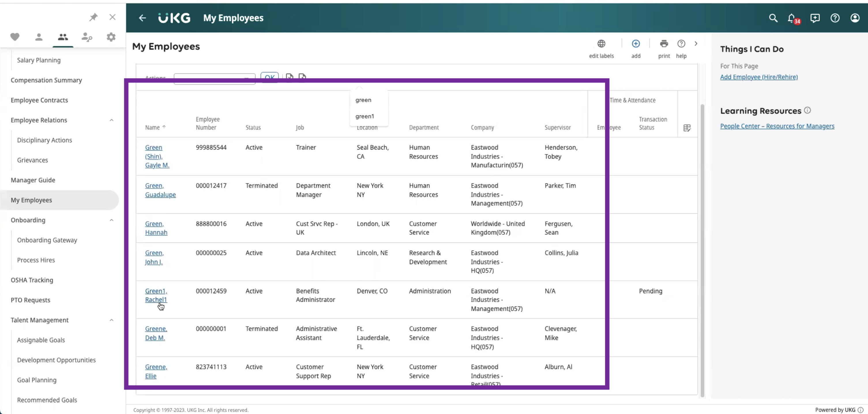Open Green1, Rachel1 employee record
Viewport: 868px width, 414px height.
[x=156, y=295]
